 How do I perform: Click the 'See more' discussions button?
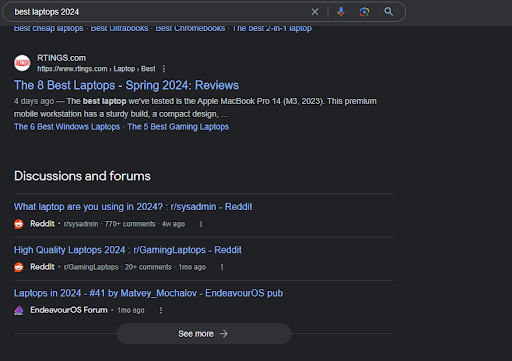204,334
